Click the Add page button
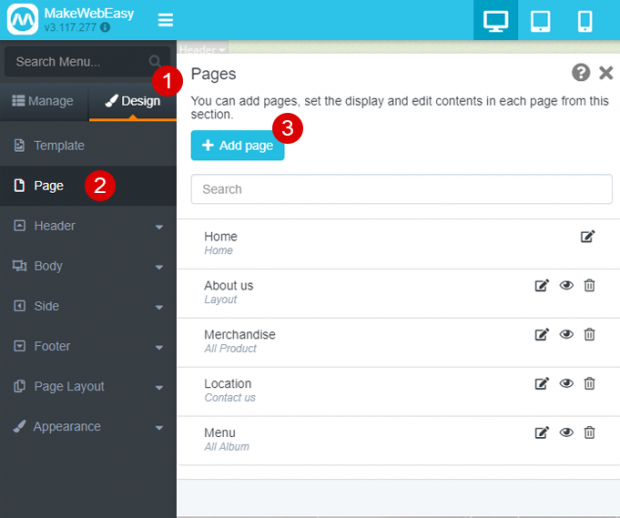 (237, 146)
